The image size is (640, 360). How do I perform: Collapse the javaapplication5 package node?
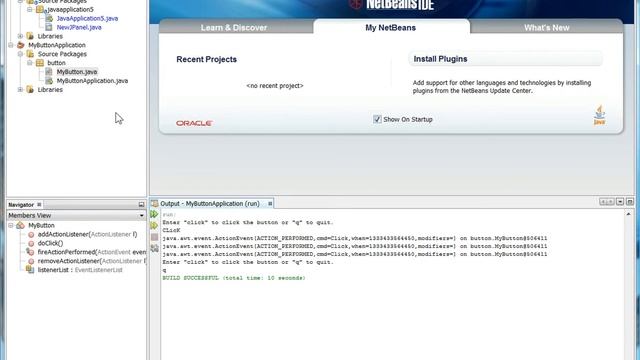click(30, 9)
